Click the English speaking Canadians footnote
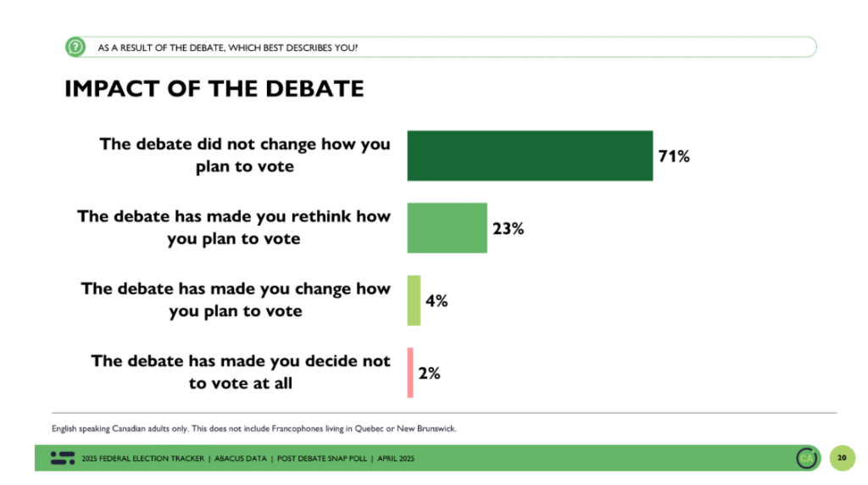 254,428
